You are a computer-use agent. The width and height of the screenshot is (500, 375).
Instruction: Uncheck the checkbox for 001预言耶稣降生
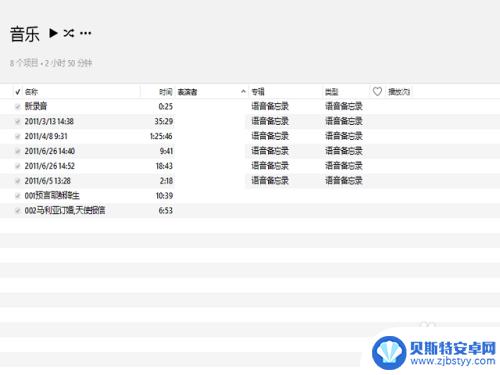tap(18, 196)
